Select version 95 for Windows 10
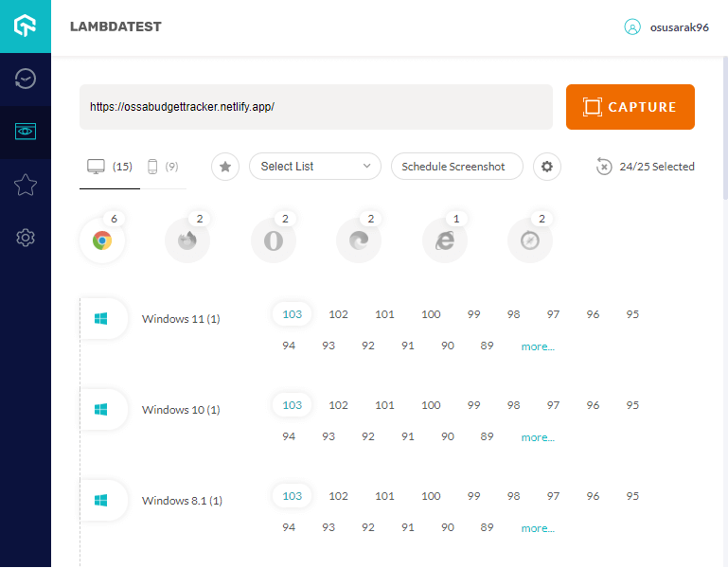728x568 pixels. pyautogui.click(x=632, y=405)
